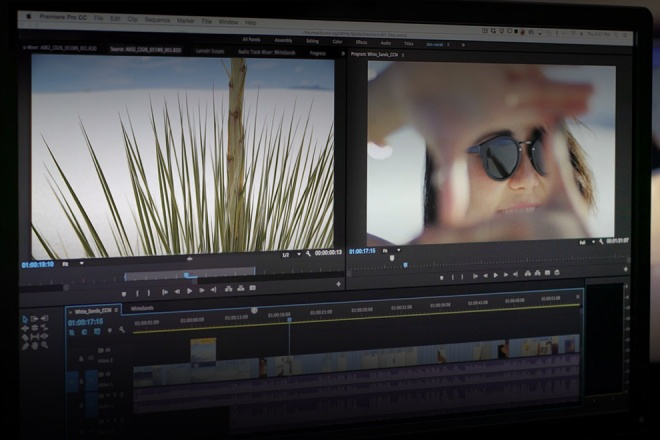Show hidden panel tabs overflow arrow

(343, 53)
